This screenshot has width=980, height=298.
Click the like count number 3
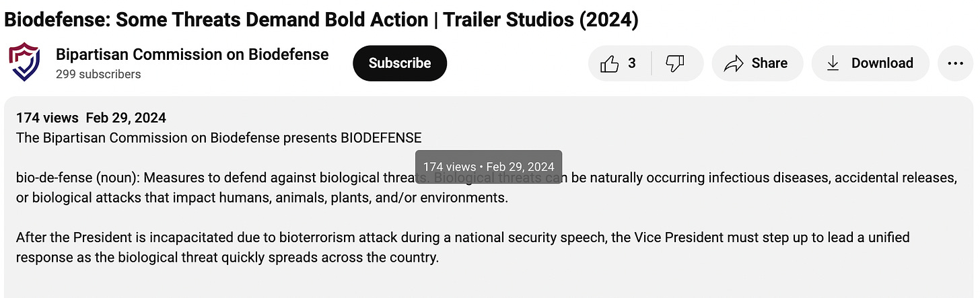(631, 63)
